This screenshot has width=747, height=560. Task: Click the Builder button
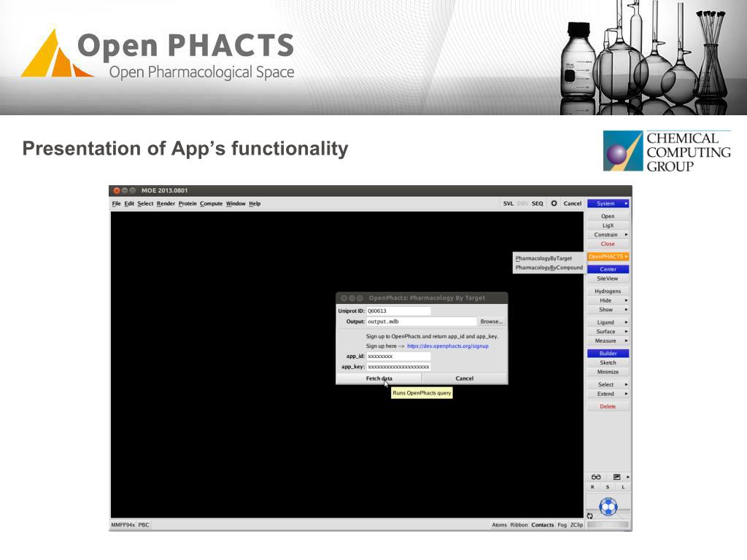click(x=608, y=354)
